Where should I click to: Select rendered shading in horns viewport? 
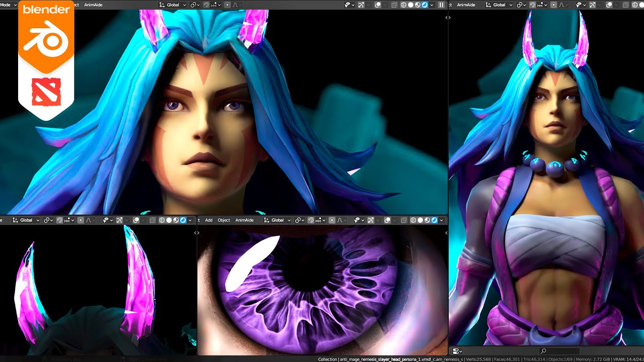[183, 220]
